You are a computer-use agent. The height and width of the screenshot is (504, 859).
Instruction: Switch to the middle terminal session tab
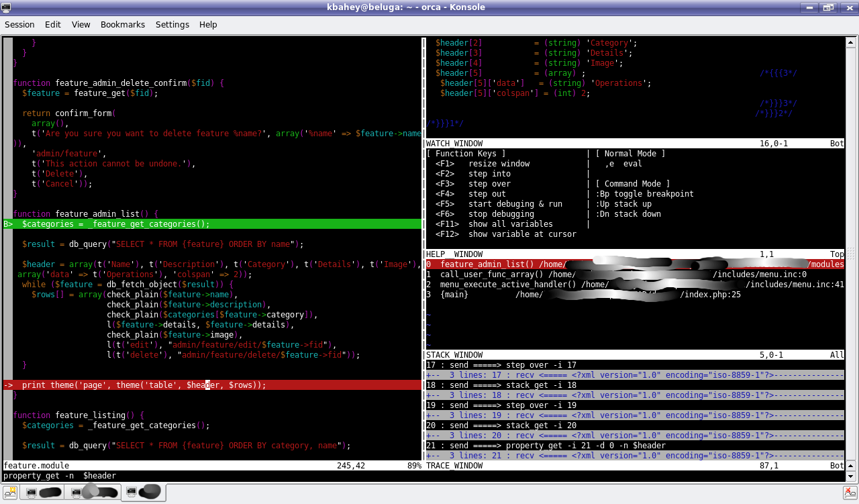(x=93, y=493)
